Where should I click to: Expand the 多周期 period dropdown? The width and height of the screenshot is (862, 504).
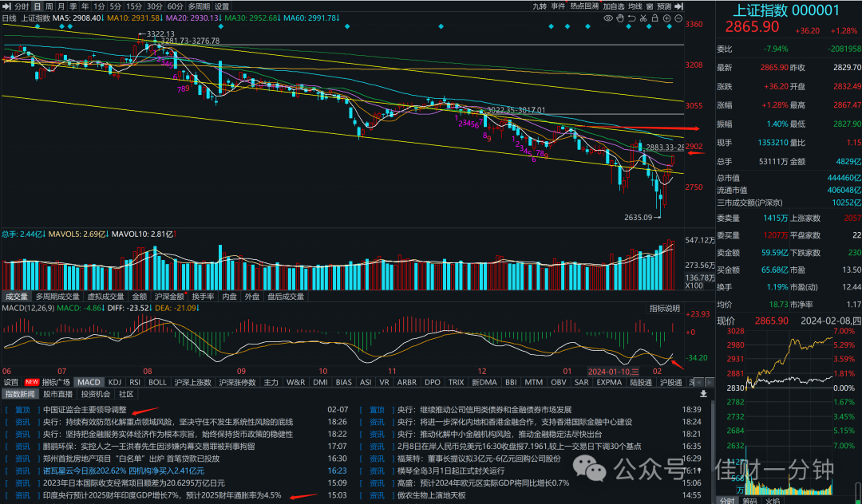199,6
